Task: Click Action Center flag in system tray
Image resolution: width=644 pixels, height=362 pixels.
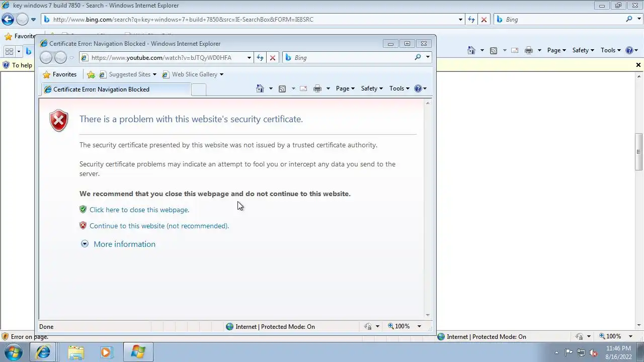Action: (x=569, y=352)
